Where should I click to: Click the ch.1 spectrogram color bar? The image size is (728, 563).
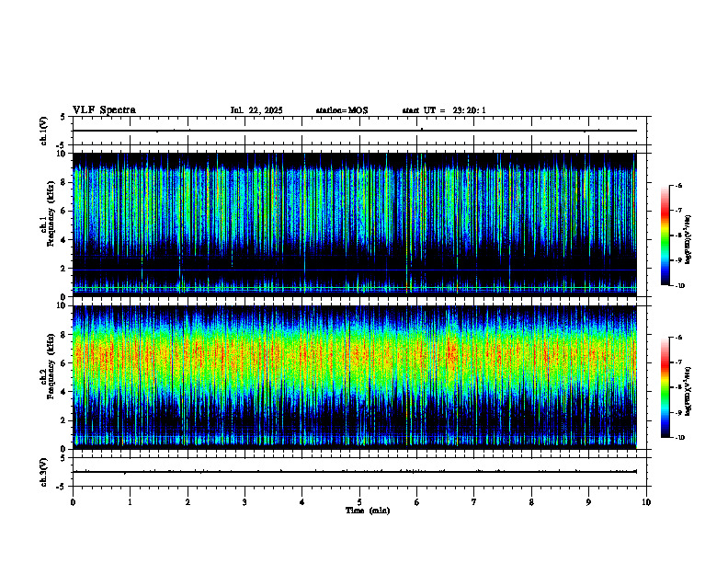pyautogui.click(x=665, y=236)
